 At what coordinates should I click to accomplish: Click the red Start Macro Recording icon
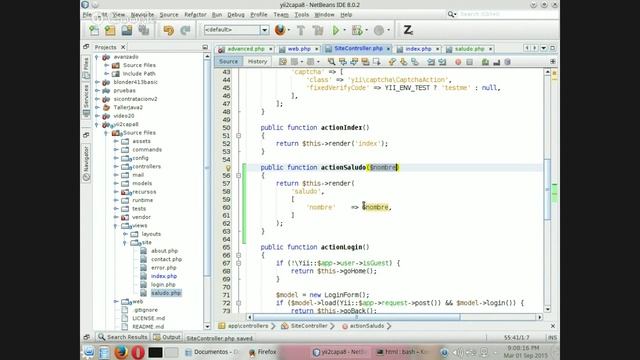(x=458, y=62)
